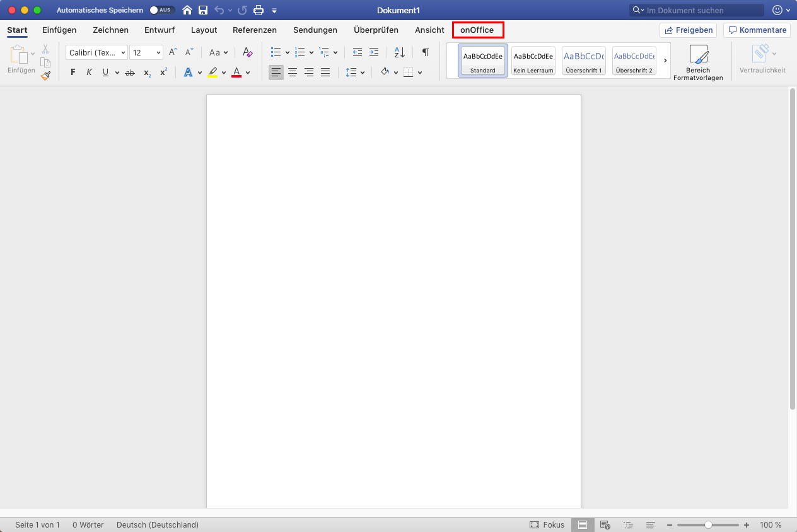
Task: Save document with the floppy disk icon
Action: (203, 10)
